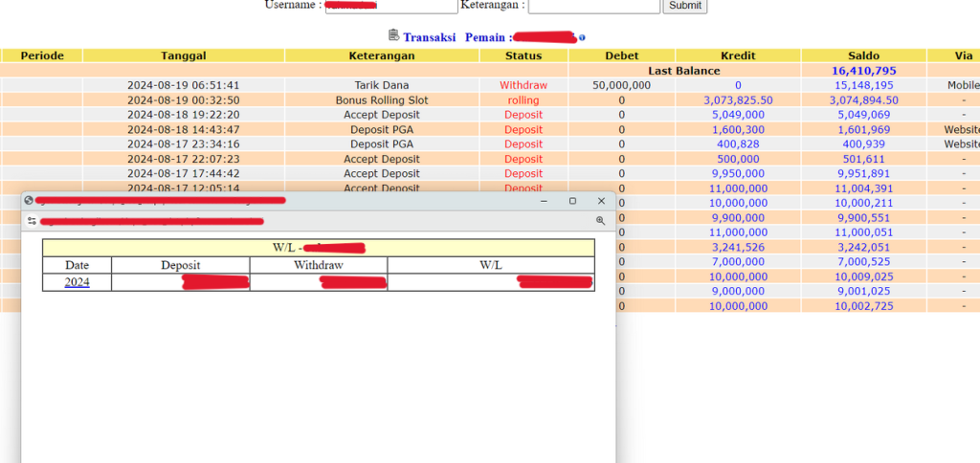Click the Tanggal column header
Image resolution: width=980 pixels, height=463 pixels.
(183, 55)
